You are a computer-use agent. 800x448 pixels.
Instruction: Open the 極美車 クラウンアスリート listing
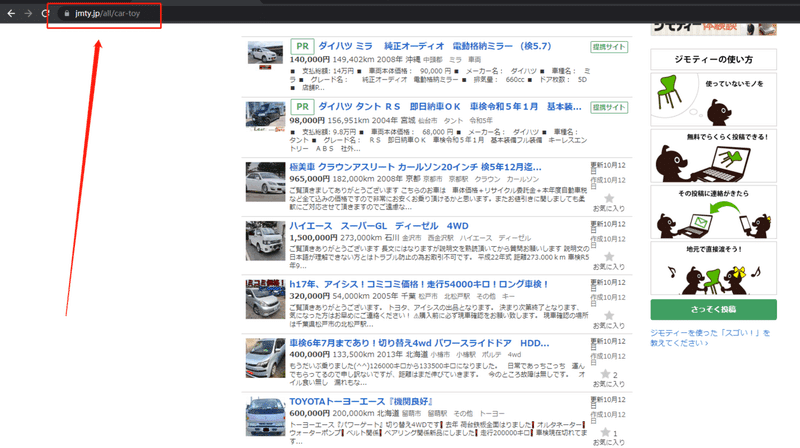(x=415, y=167)
